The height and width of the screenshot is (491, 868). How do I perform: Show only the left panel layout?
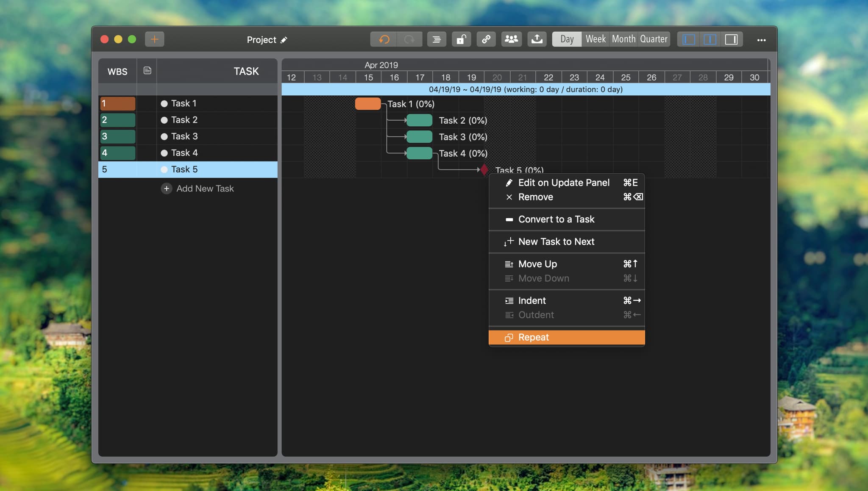point(689,39)
